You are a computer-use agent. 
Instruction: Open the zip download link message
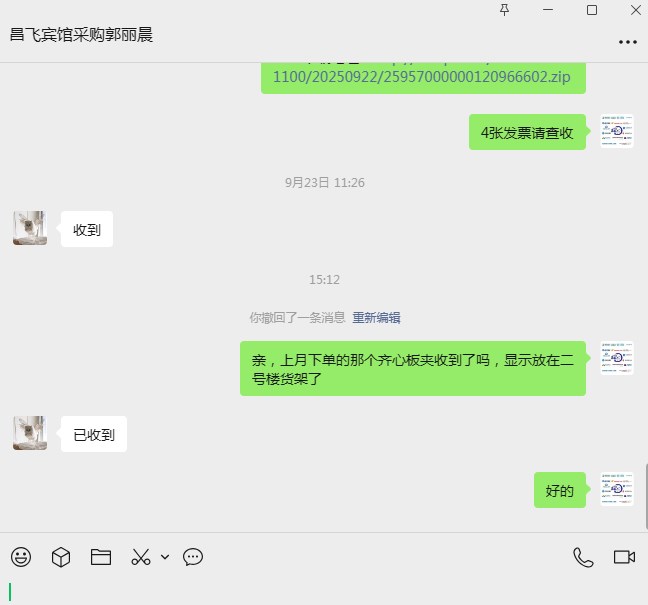(423, 77)
